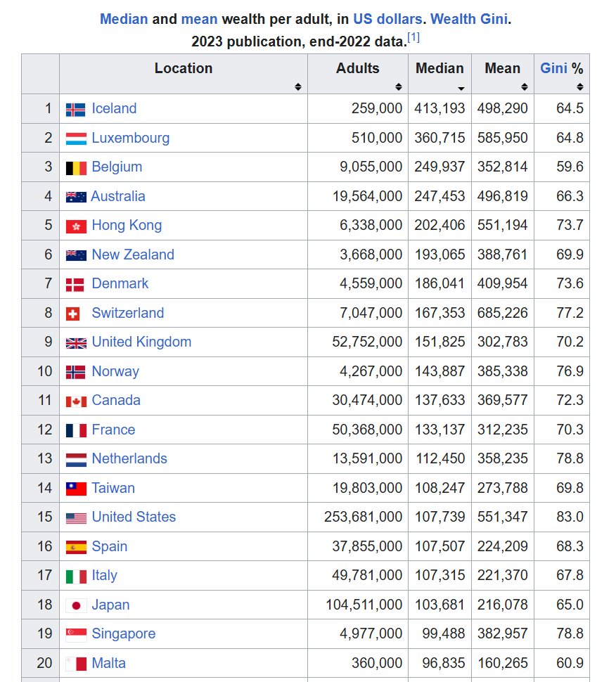Open the Netherlands article link
The image size is (616, 682).
tap(129, 458)
